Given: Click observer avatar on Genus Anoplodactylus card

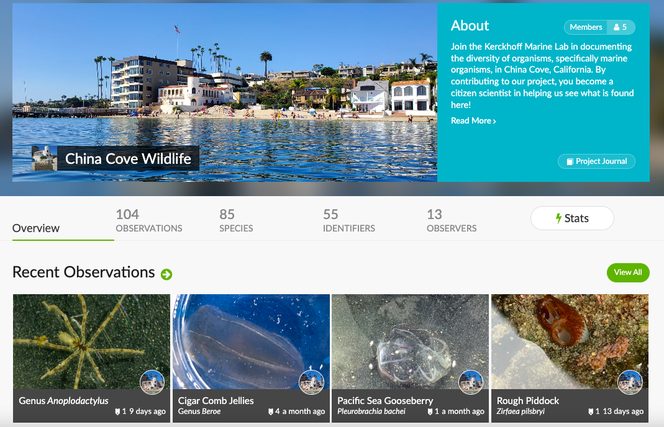Looking at the screenshot, I should pos(152,382).
